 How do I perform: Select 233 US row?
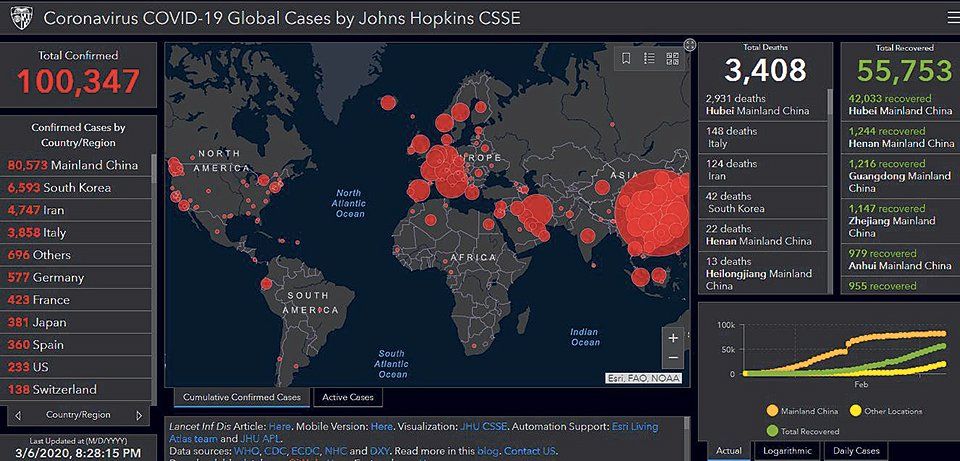(75, 367)
